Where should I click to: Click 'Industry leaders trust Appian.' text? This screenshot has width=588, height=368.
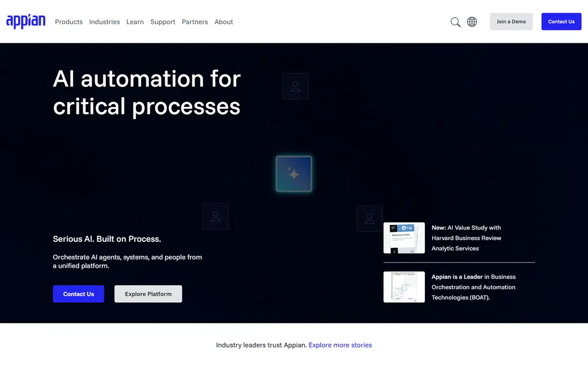(261, 345)
